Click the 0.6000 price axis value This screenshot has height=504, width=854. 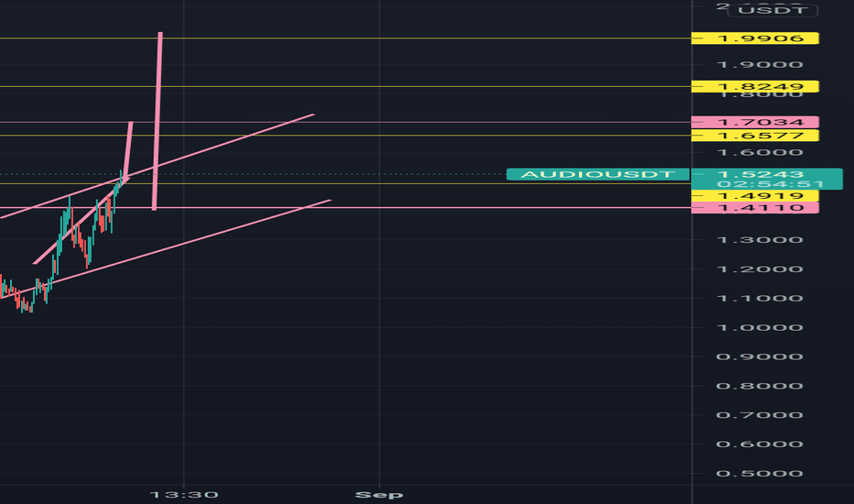pos(760,444)
